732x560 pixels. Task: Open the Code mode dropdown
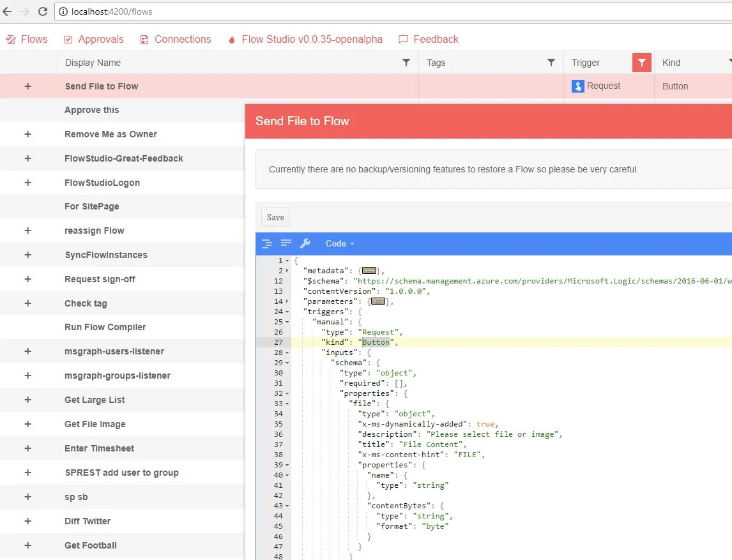[x=339, y=243]
